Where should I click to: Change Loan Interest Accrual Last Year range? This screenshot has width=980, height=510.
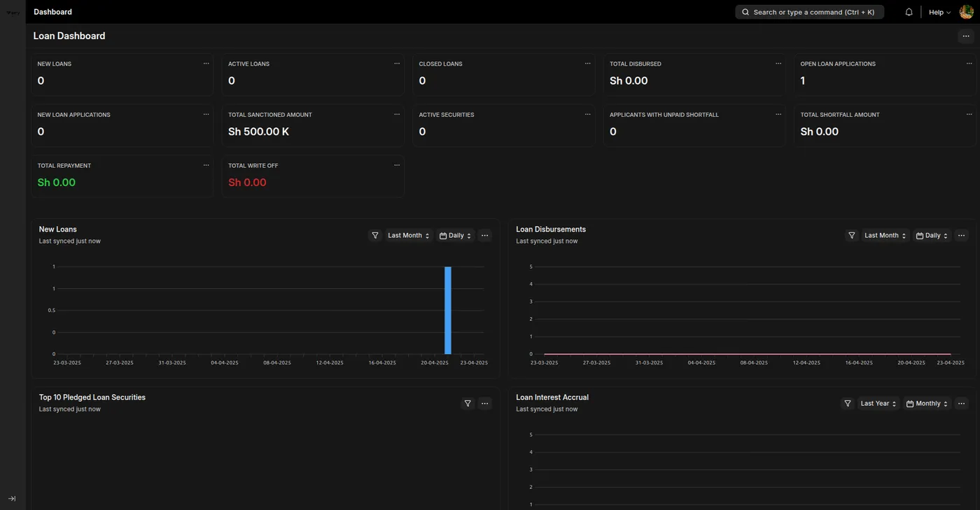878,404
